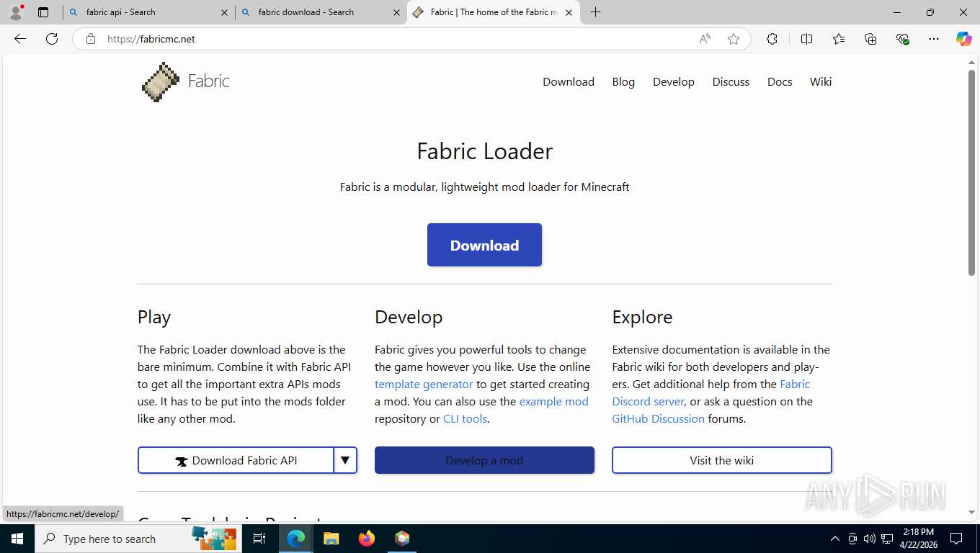The height and width of the screenshot is (553, 980).
Task: Click the 'Play' section heading
Action: (154, 317)
